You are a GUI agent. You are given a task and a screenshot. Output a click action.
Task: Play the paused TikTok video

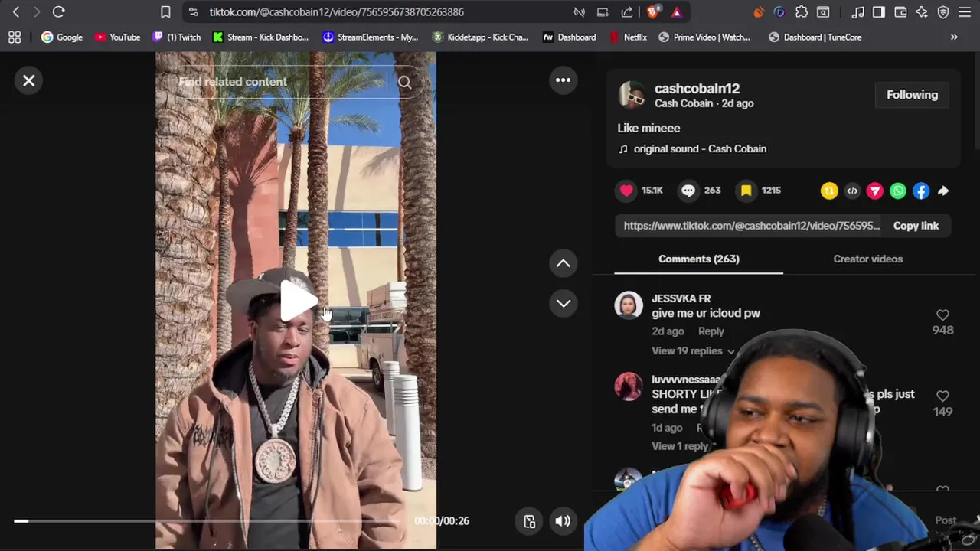coord(297,299)
